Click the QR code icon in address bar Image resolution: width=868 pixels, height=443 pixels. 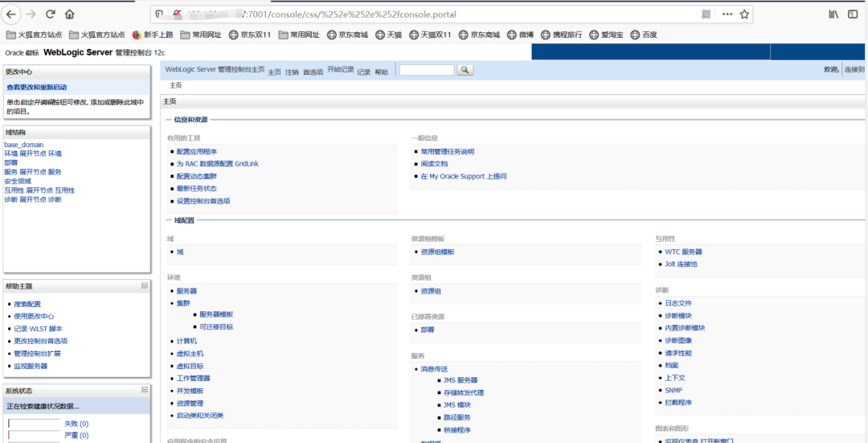click(706, 14)
